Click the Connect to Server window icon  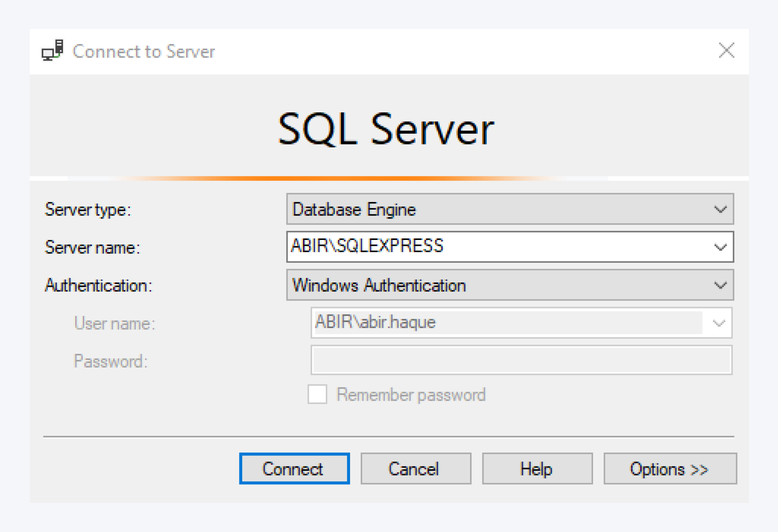point(53,51)
